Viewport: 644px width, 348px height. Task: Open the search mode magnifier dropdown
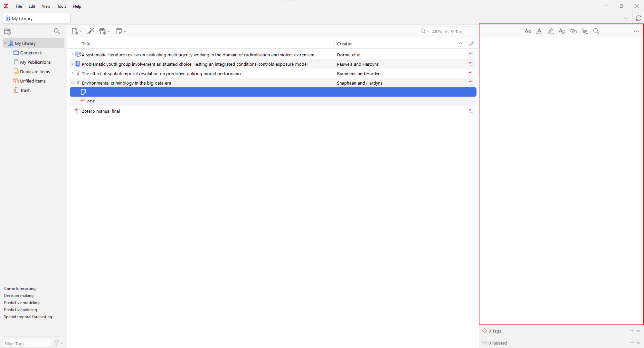[425, 31]
